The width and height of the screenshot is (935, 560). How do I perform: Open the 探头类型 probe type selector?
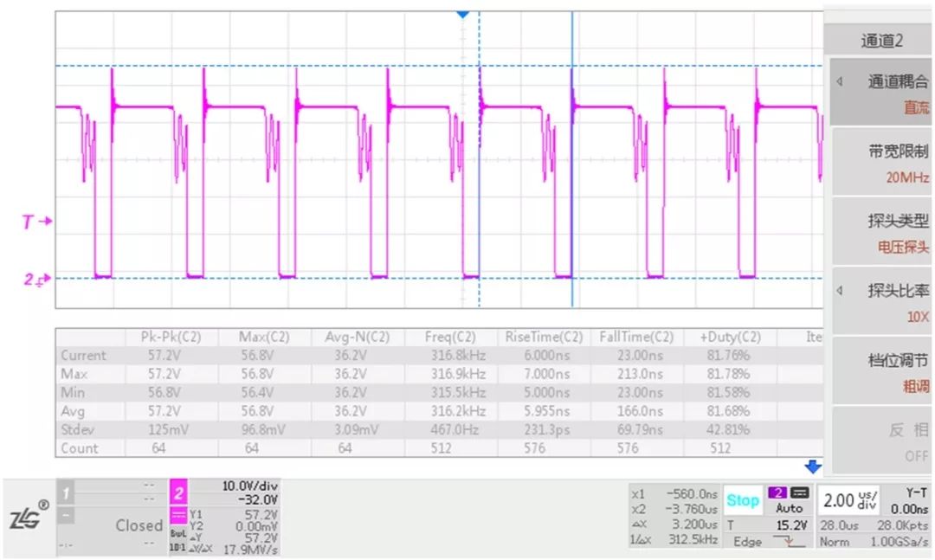point(880,233)
